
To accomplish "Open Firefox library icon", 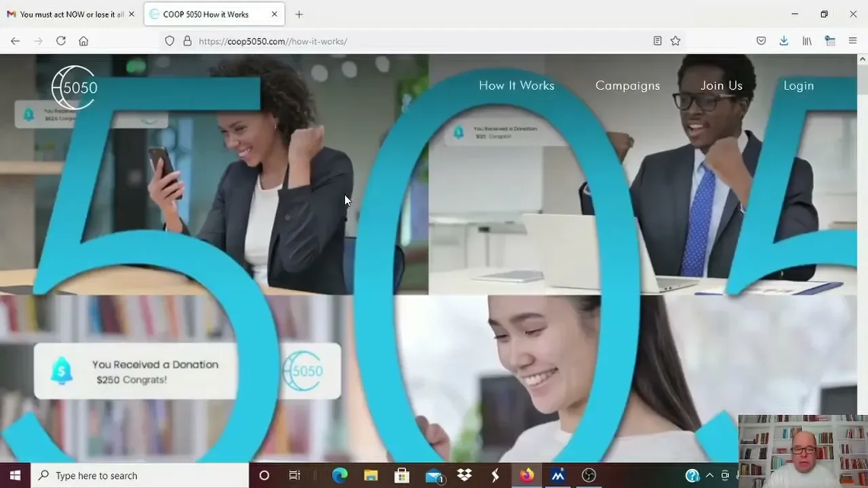I will (x=807, y=41).
